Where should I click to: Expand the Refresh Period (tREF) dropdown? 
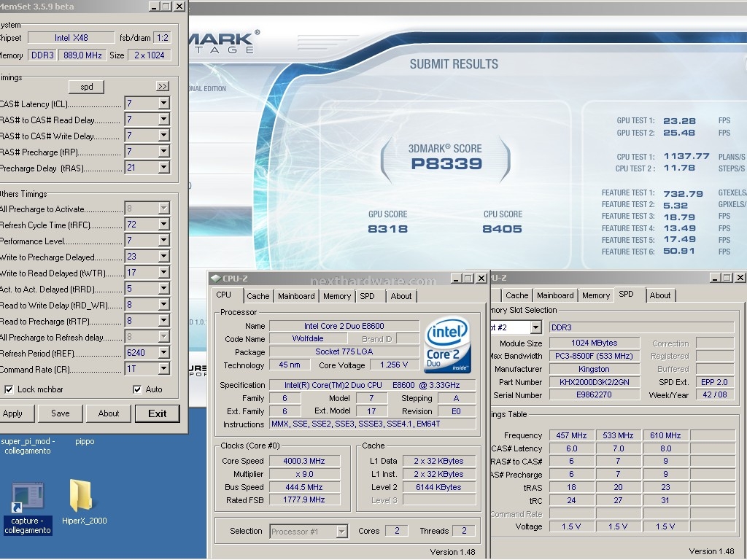pyautogui.click(x=164, y=353)
